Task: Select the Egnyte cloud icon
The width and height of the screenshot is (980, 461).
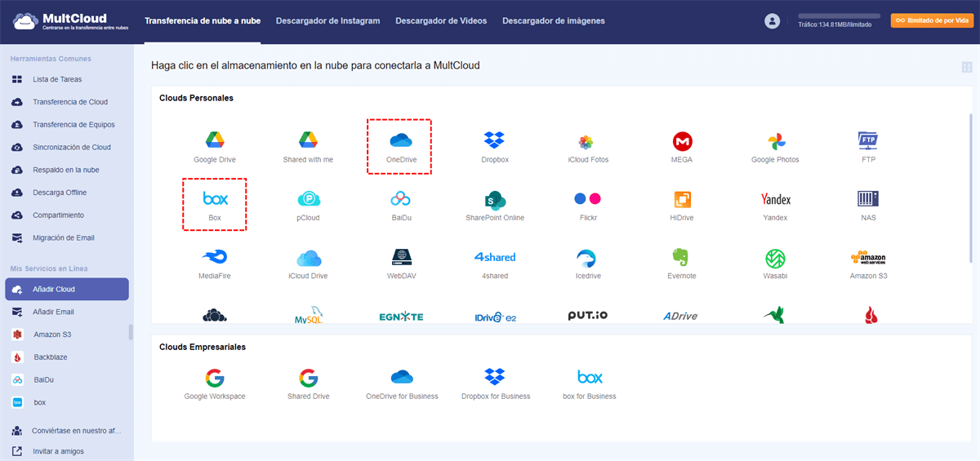Action: tap(401, 316)
